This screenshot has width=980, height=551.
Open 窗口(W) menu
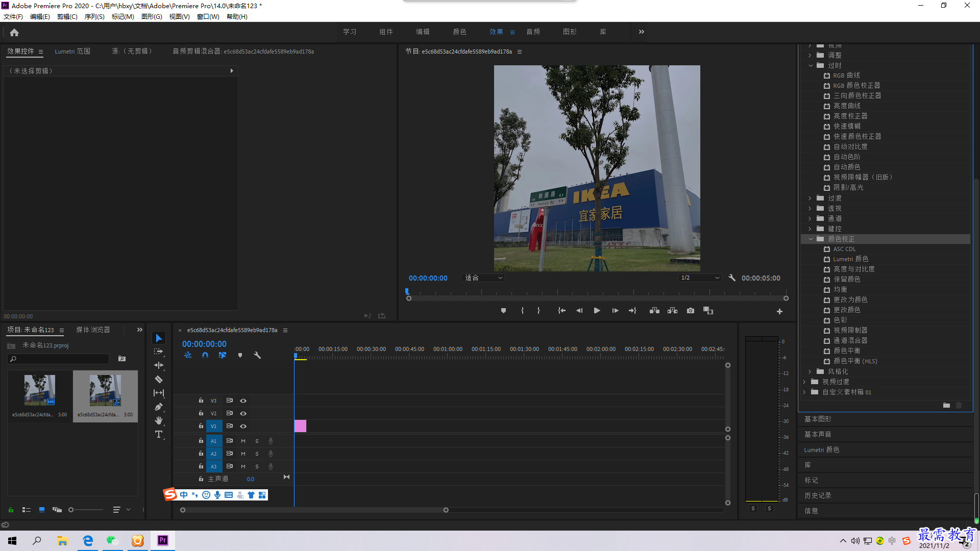pyautogui.click(x=208, y=17)
